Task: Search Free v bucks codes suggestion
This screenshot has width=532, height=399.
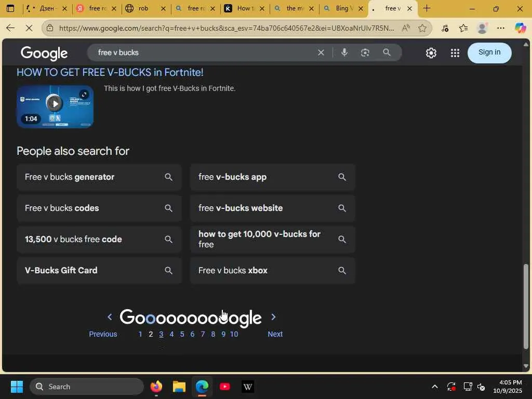Action: (x=99, y=208)
